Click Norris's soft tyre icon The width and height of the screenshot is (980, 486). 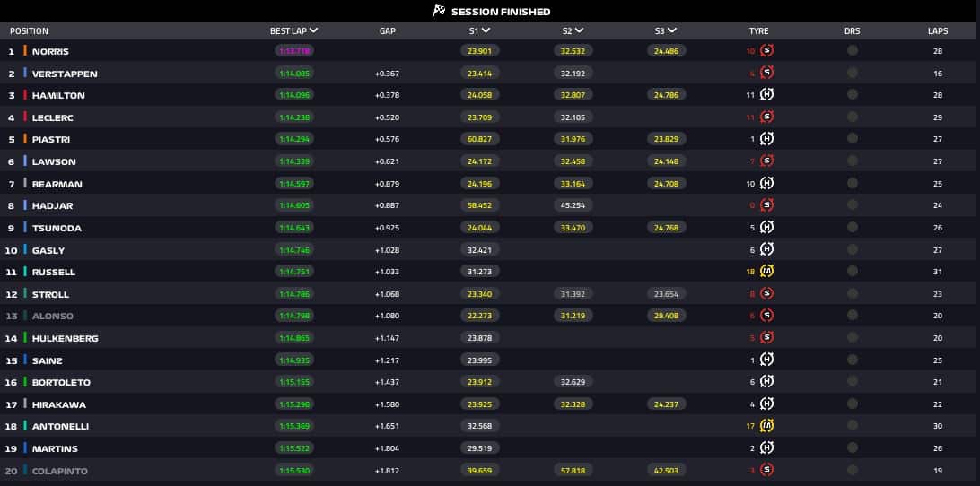pos(767,50)
